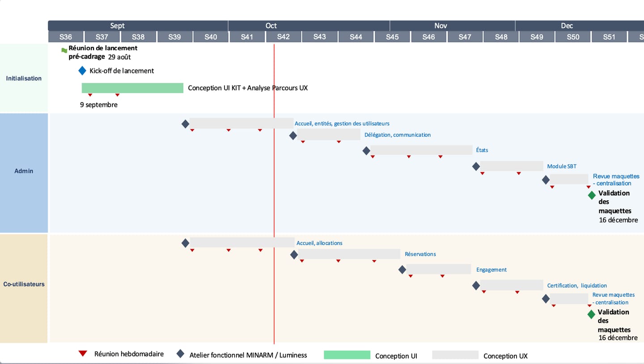Image resolution: width=644 pixels, height=364 pixels.
Task: Click the S47 week header
Action: 465,37
